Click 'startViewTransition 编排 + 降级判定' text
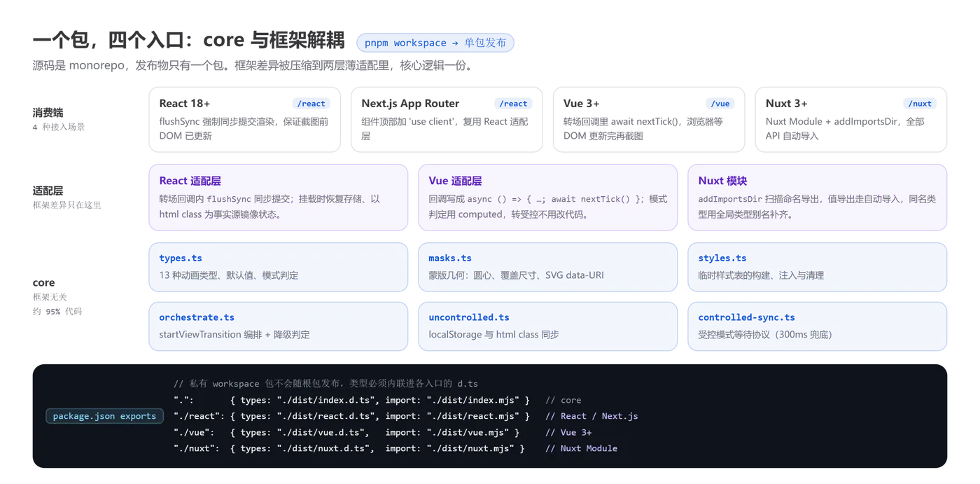 tap(234, 335)
